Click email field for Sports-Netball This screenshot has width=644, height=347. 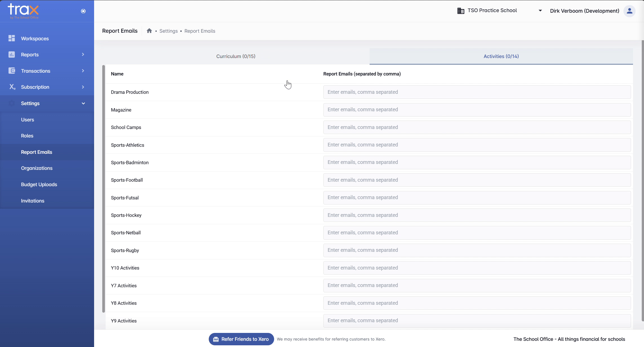point(477,233)
